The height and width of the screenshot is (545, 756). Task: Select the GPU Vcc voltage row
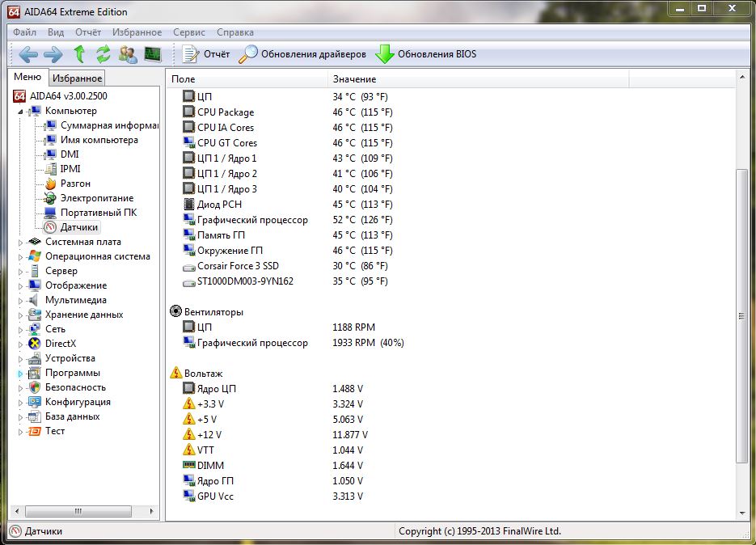273,496
